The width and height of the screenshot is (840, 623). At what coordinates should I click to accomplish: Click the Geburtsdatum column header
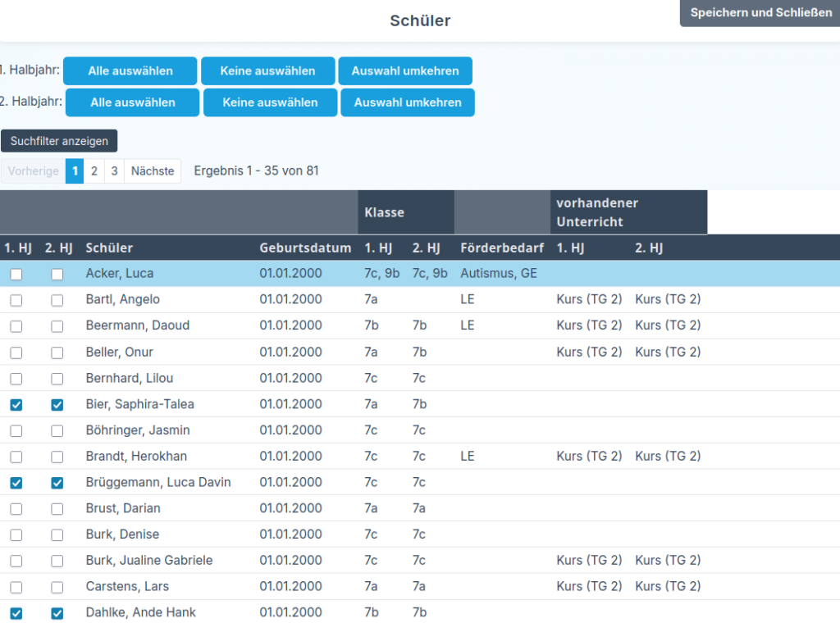coord(305,248)
